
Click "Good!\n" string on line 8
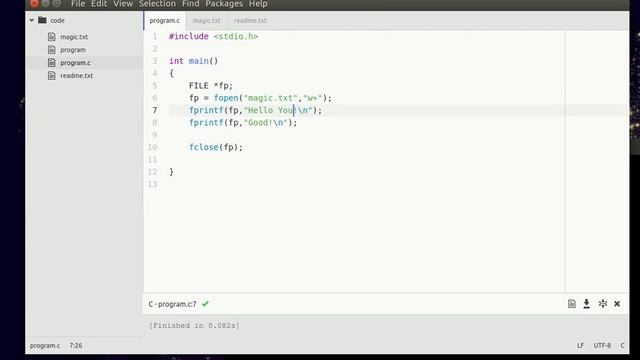265,123
